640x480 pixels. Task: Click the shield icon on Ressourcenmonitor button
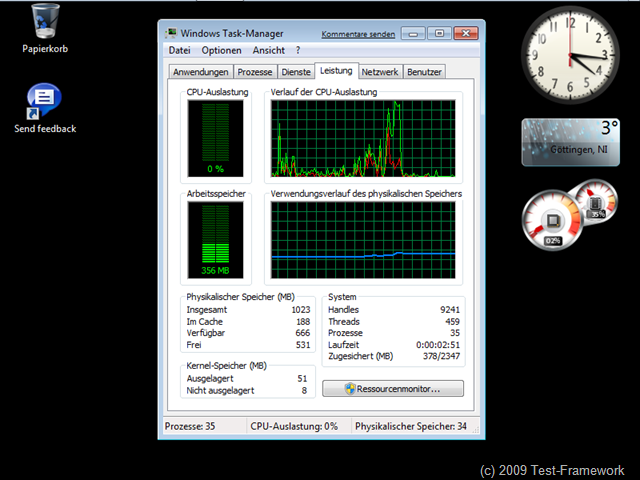coord(350,389)
